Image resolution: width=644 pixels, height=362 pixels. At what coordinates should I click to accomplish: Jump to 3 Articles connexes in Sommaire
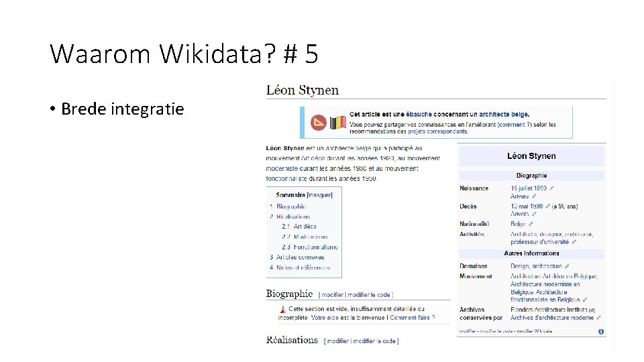297,257
